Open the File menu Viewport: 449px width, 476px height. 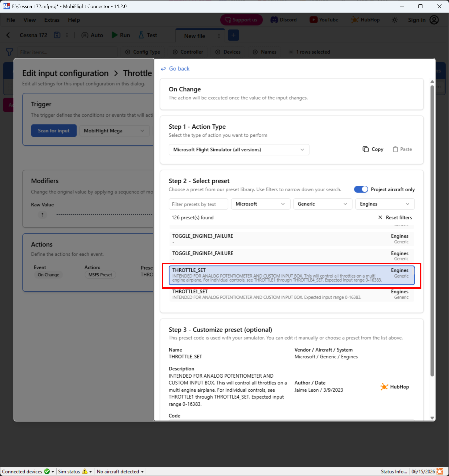11,20
